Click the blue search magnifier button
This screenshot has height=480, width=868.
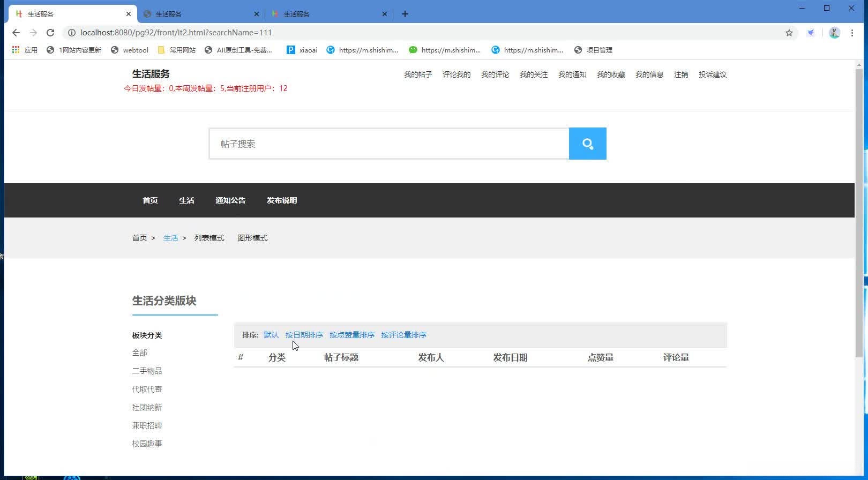click(x=587, y=144)
